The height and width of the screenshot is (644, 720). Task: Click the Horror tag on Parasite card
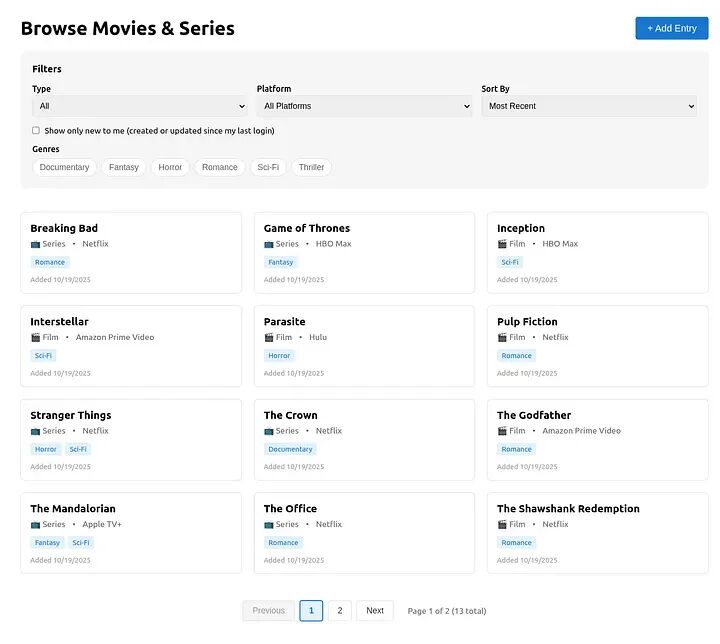[279, 356]
